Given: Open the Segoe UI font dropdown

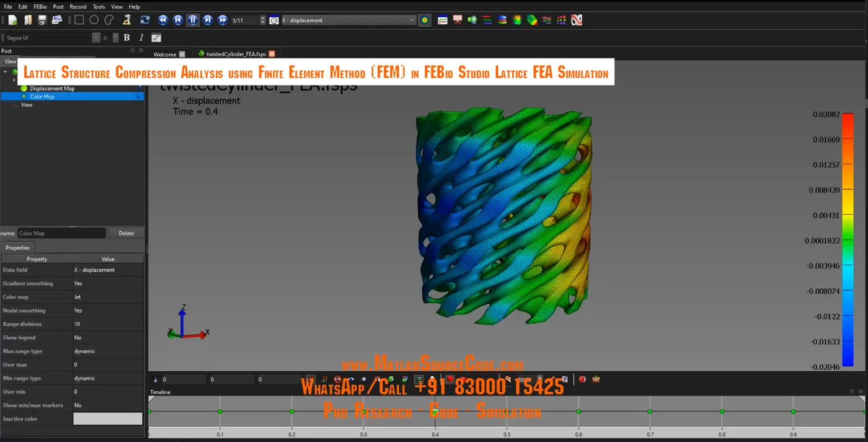Looking at the screenshot, I should pyautogui.click(x=95, y=38).
